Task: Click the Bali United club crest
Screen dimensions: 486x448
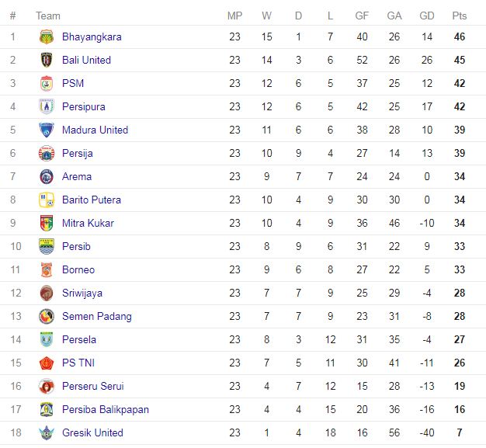Action: 47,60
